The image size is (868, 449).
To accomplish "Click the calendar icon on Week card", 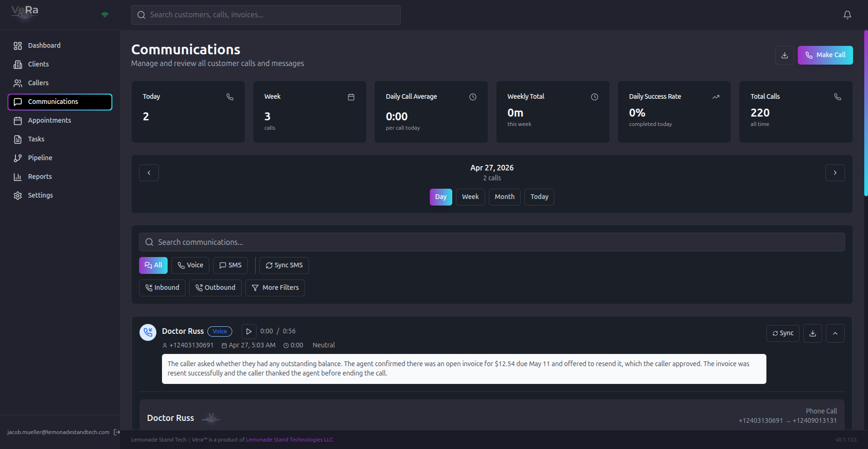I will (x=351, y=97).
